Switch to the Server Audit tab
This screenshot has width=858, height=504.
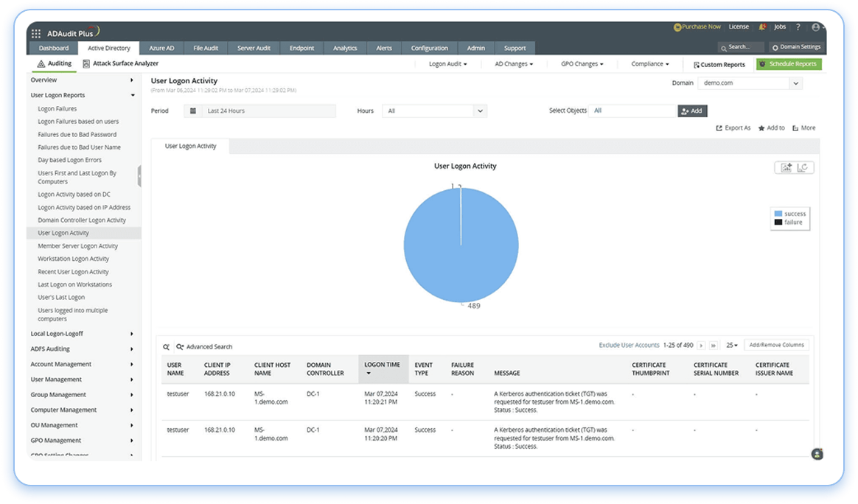(254, 48)
